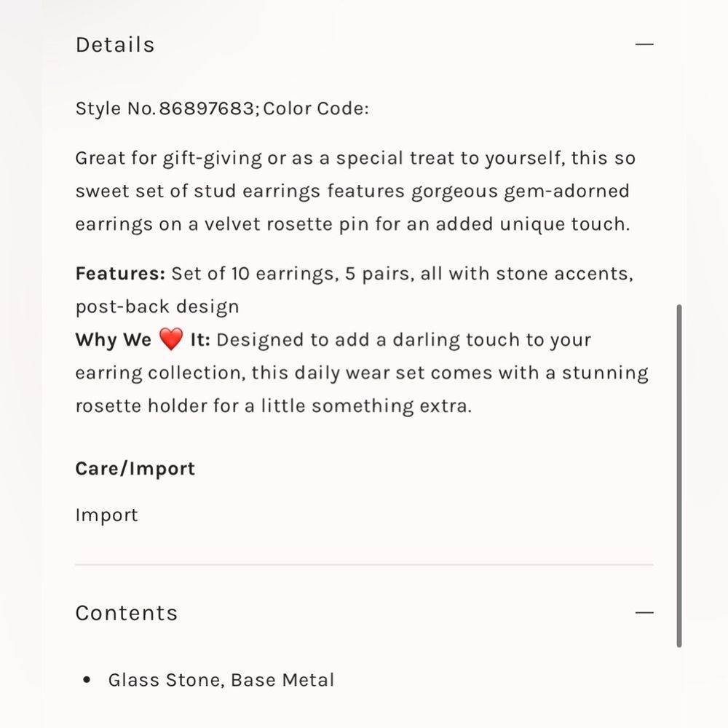Screen dimensions: 728x728
Task: Click the divider line above Contents
Action: [x=365, y=565]
